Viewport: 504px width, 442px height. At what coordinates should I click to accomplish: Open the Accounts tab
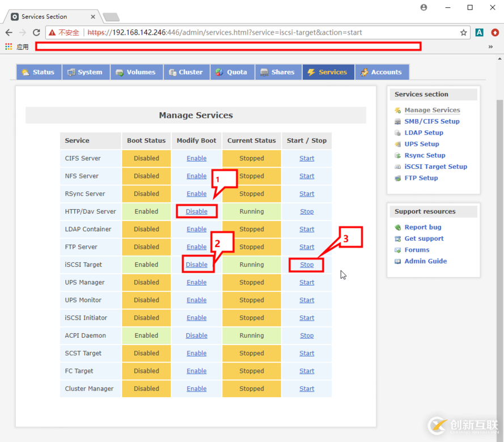pos(382,72)
